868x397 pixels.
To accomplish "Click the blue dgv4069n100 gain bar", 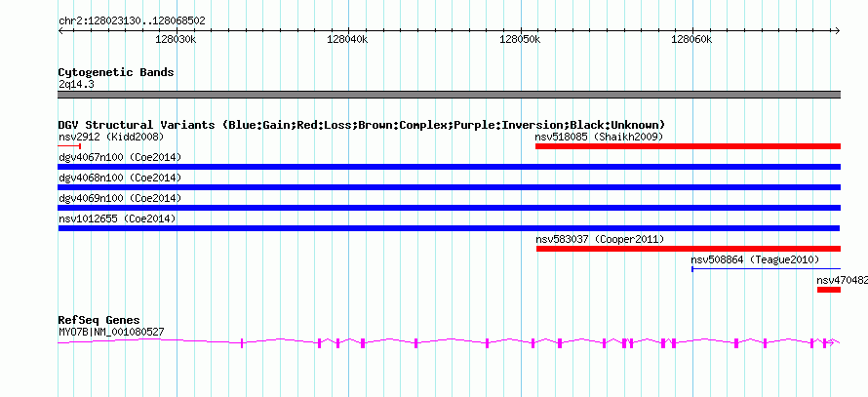I will coord(450,208).
